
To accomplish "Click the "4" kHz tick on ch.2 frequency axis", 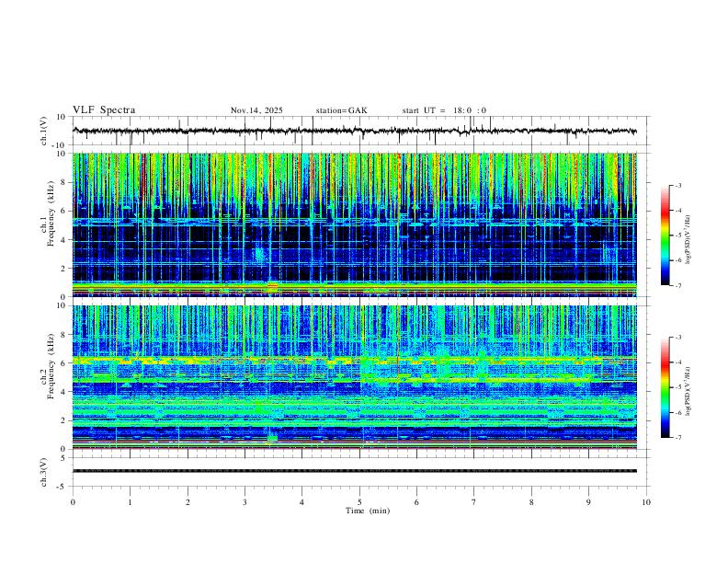I will tap(64, 392).
